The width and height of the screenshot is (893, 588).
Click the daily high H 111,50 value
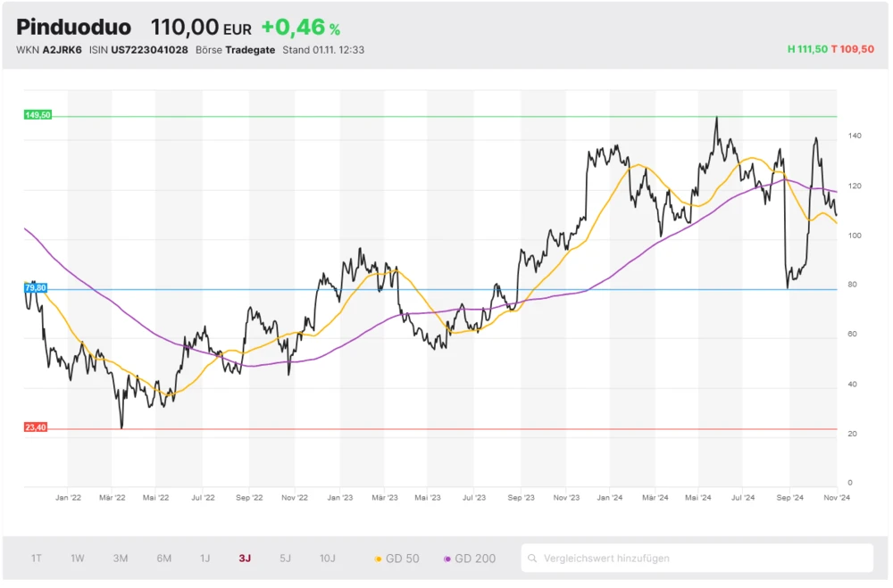coord(806,50)
